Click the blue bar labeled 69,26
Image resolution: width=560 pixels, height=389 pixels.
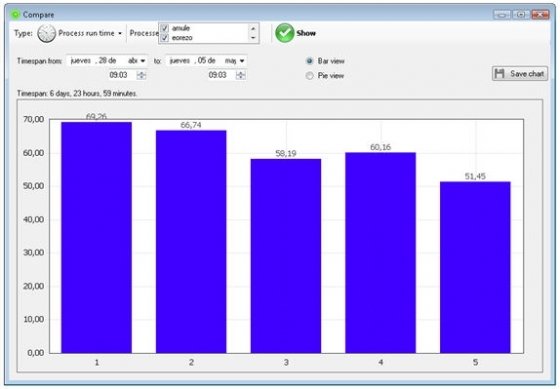96,238
